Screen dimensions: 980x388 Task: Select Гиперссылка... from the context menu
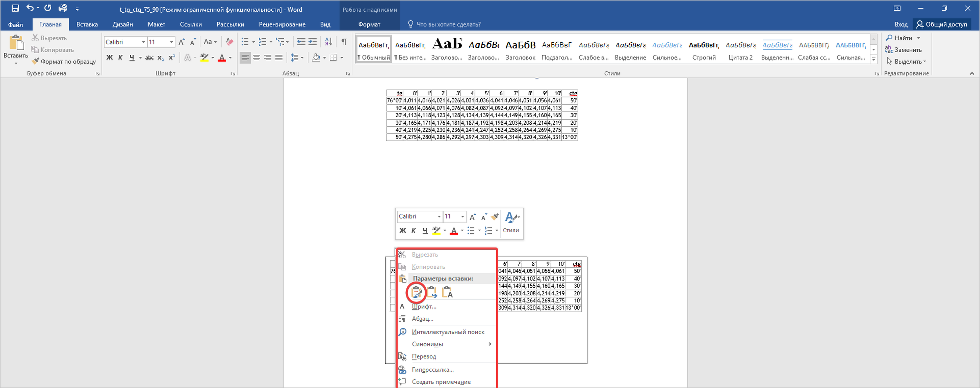tap(432, 369)
